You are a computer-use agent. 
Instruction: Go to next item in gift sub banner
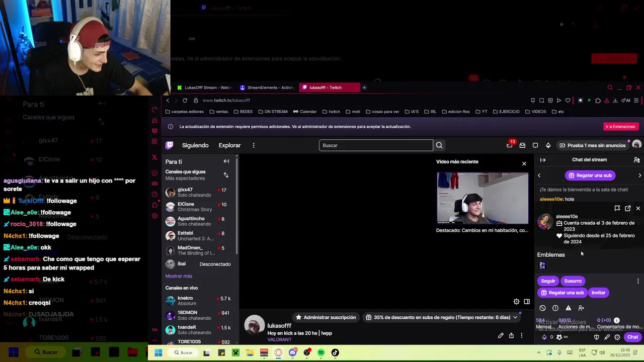[x=640, y=175]
